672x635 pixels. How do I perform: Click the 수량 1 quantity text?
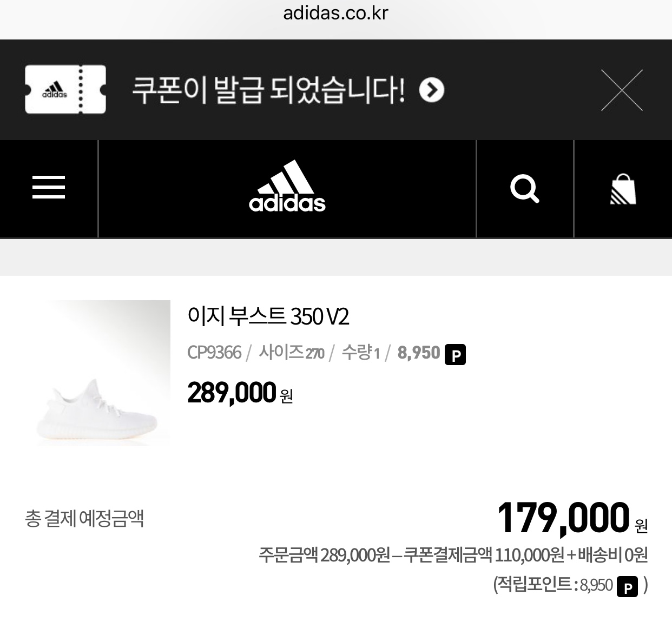[x=360, y=353]
